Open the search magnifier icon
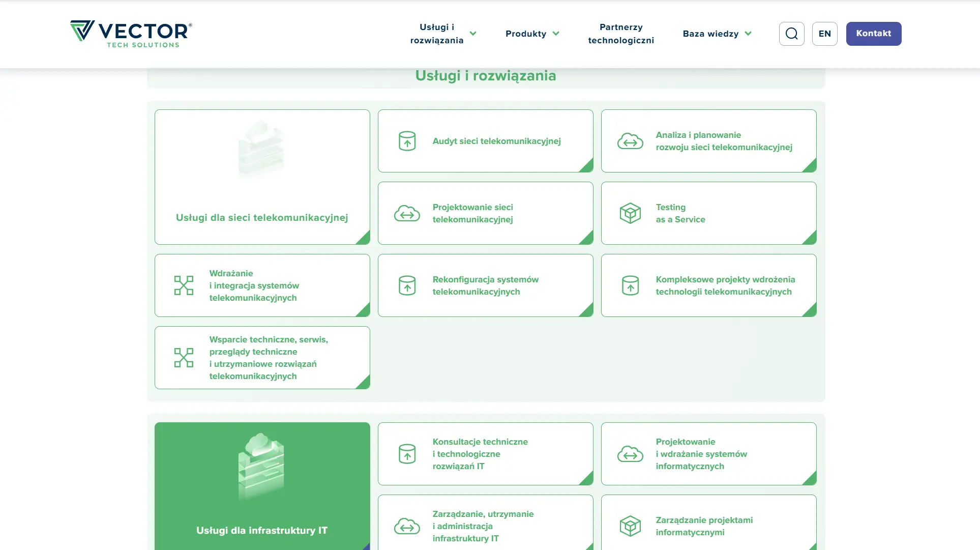 tap(791, 34)
